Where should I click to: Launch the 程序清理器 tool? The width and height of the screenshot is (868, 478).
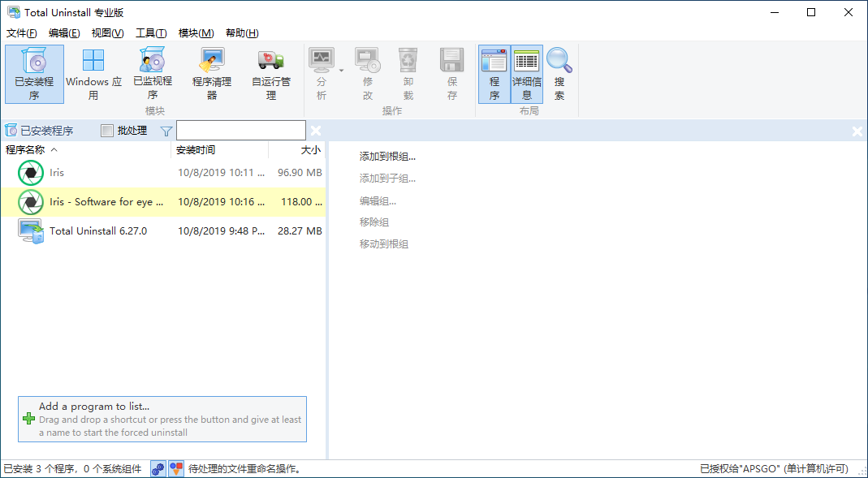click(212, 74)
